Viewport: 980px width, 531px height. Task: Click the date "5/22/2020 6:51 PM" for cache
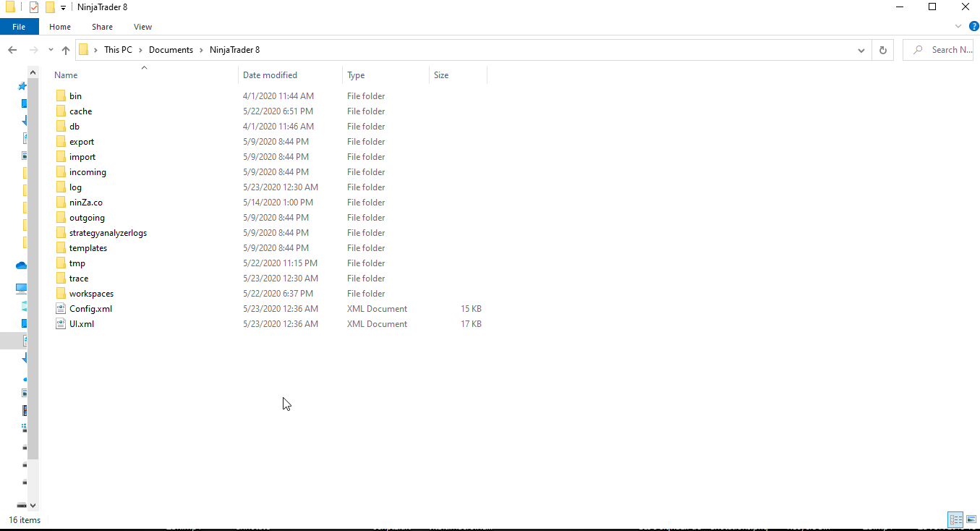coord(278,111)
